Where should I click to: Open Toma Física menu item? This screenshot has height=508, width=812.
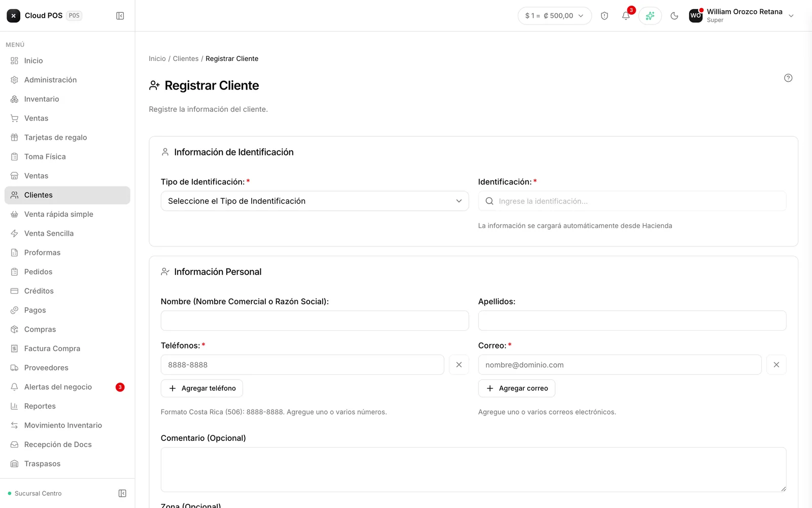(67, 156)
